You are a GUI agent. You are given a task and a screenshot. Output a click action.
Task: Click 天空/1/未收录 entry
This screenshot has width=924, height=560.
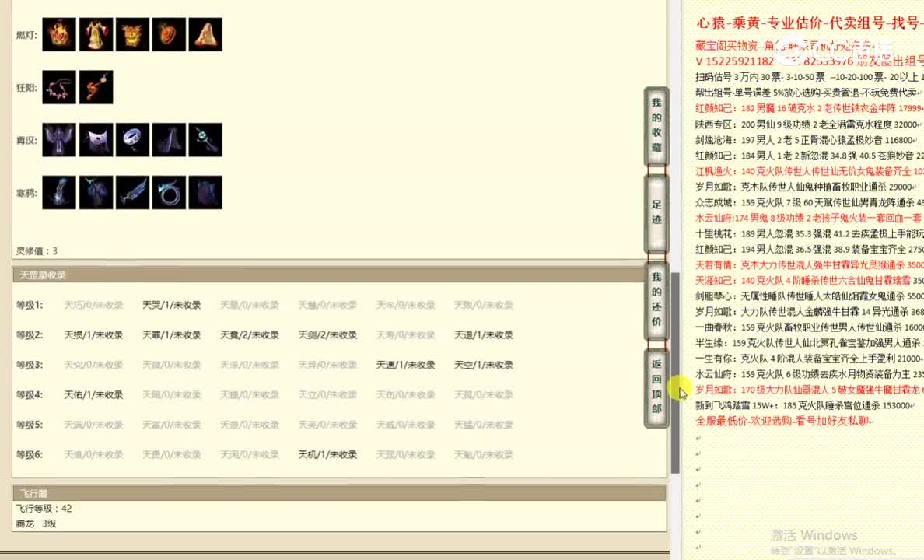click(484, 365)
